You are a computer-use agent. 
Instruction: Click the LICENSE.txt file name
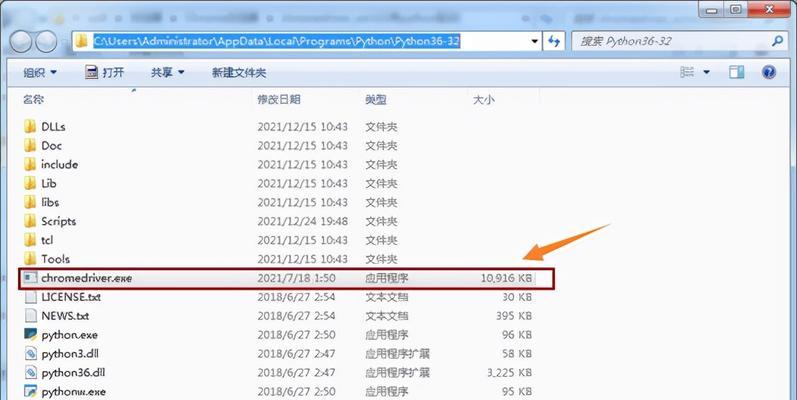(71, 297)
